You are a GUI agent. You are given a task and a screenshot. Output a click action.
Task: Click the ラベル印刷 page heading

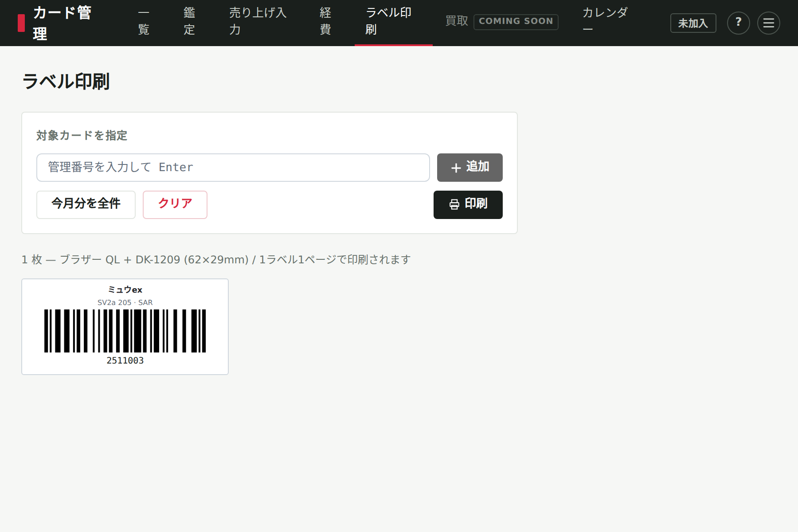(66, 82)
